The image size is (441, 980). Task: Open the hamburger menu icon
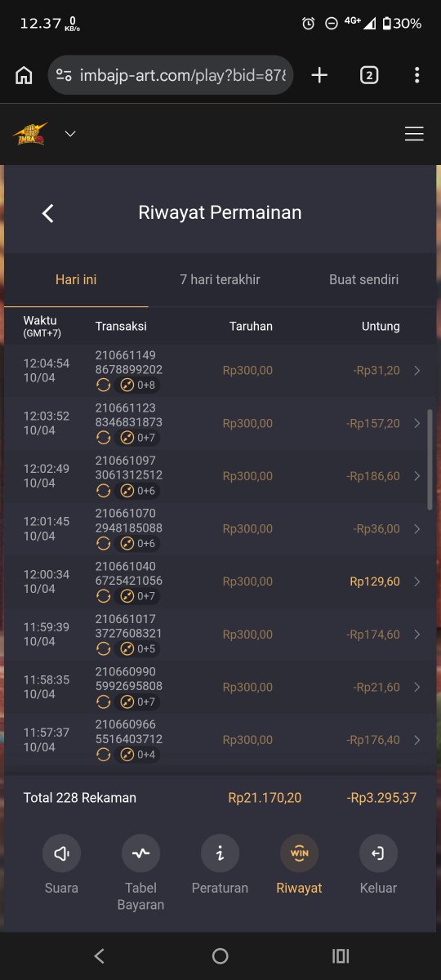[x=414, y=134]
